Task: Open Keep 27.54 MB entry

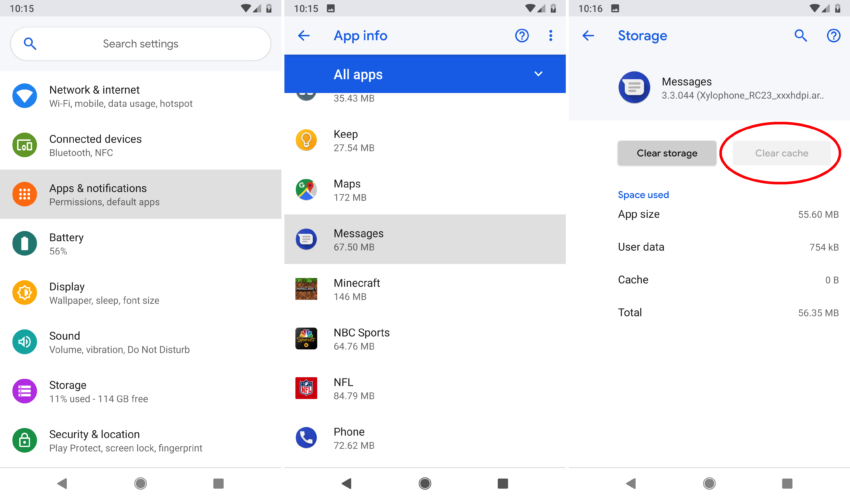Action: 425,140
